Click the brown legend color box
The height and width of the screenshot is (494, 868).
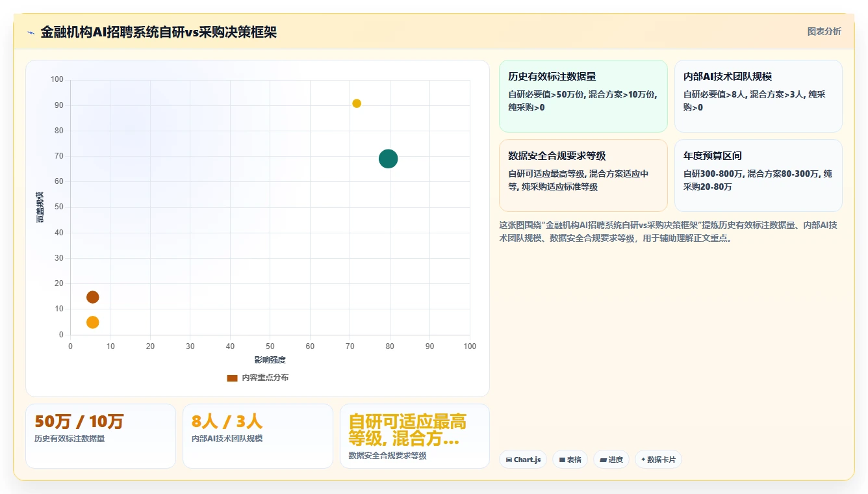pos(232,378)
